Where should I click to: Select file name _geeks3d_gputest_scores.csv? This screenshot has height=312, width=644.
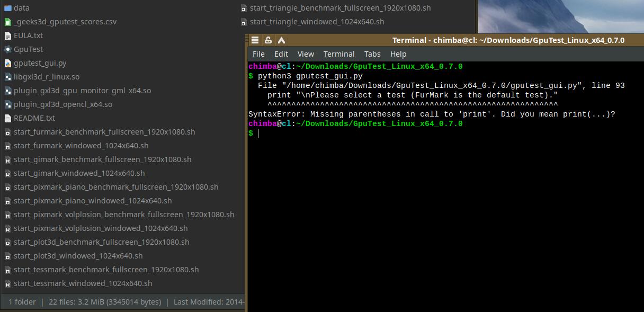65,22
